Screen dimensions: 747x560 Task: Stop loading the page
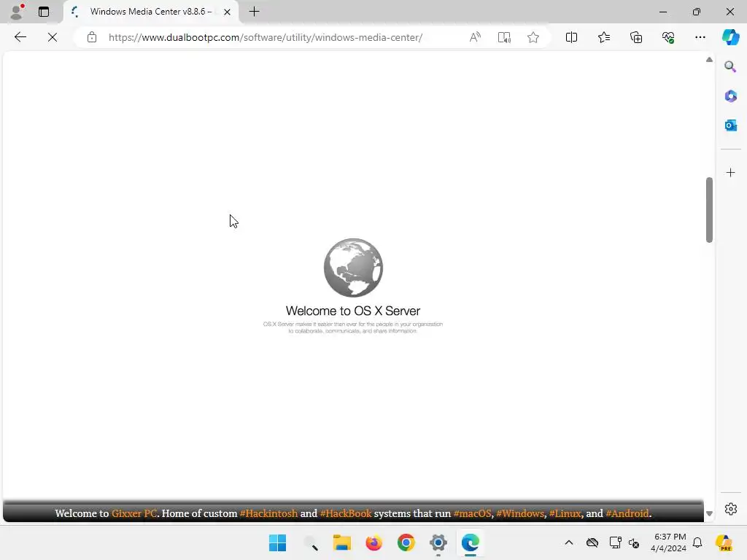[53, 37]
